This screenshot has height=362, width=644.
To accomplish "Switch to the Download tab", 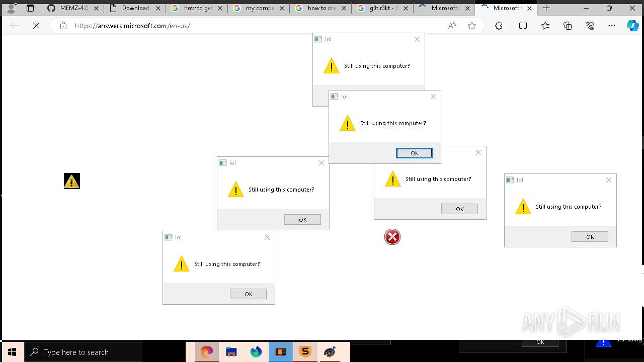I will point(135,8).
